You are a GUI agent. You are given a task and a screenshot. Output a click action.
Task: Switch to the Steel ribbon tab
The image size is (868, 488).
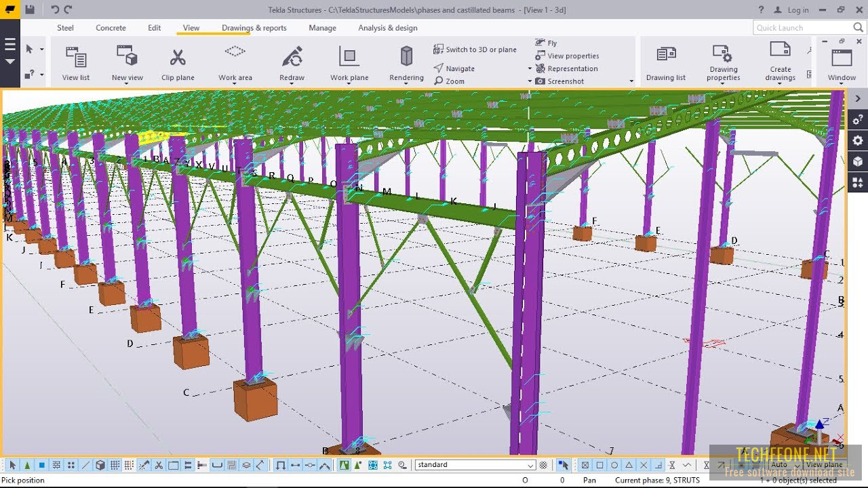click(65, 28)
